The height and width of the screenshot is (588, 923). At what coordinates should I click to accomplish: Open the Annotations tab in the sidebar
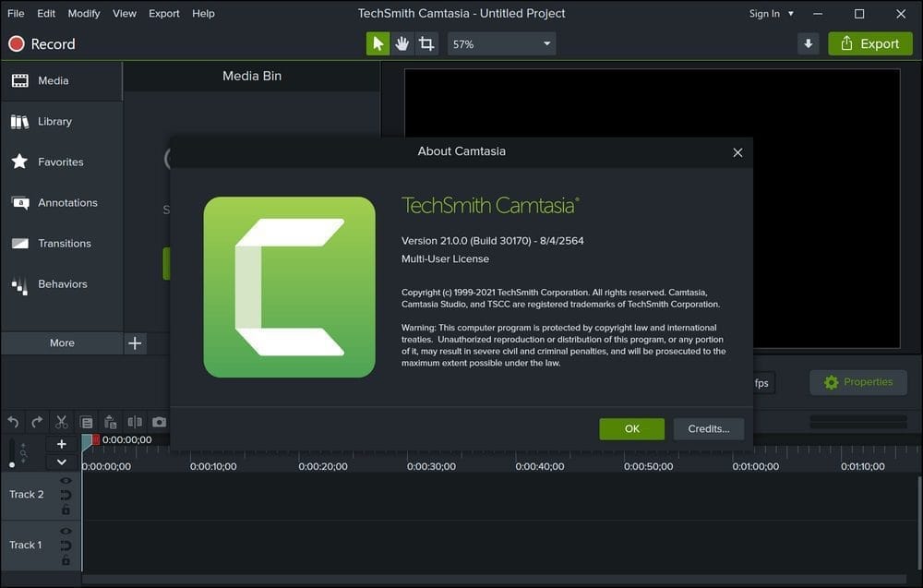pyautogui.click(x=61, y=202)
